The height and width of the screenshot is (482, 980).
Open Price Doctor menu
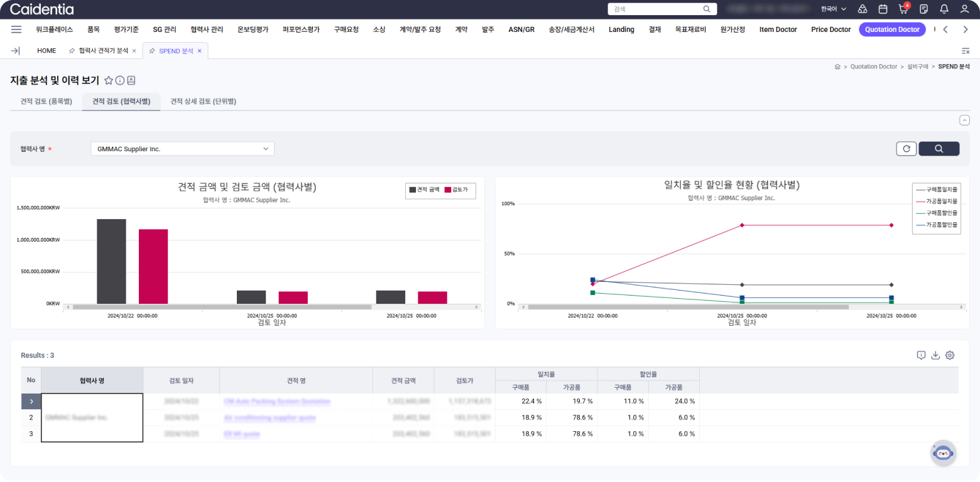click(830, 29)
